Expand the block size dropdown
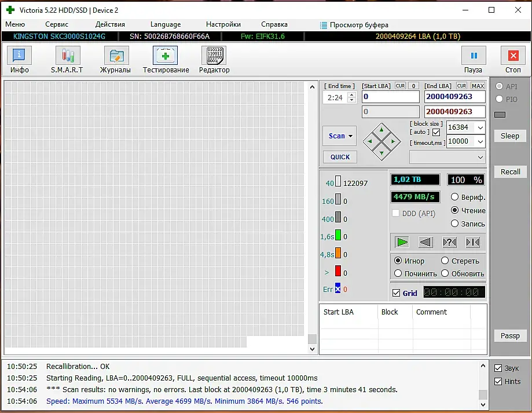The height and width of the screenshot is (413, 532). tap(480, 127)
